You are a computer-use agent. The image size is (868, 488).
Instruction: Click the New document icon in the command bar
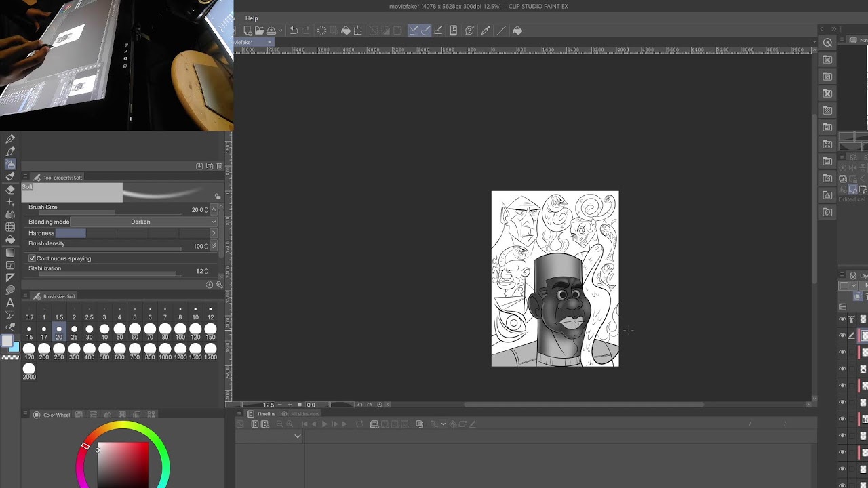coord(248,30)
